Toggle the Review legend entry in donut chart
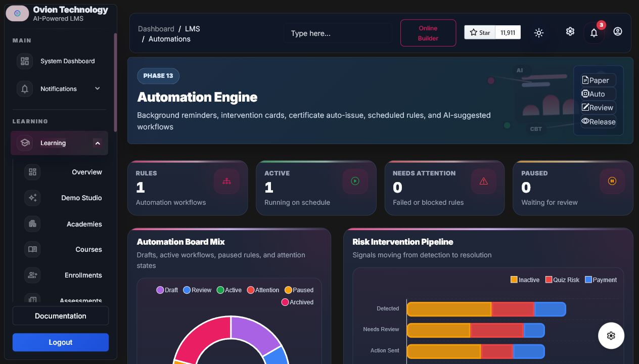The width and height of the screenshot is (639, 364). (x=197, y=290)
